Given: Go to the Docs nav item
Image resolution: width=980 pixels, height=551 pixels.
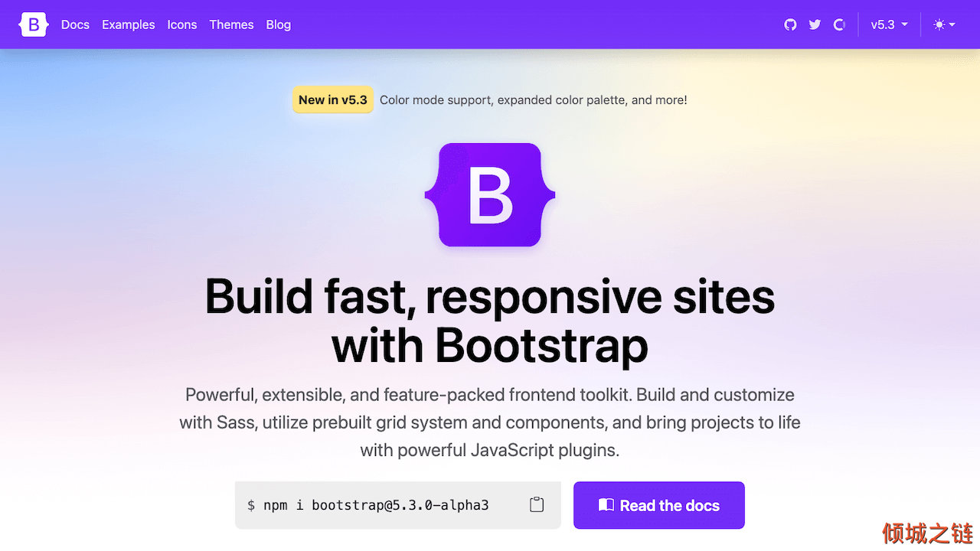Looking at the screenshot, I should point(75,24).
